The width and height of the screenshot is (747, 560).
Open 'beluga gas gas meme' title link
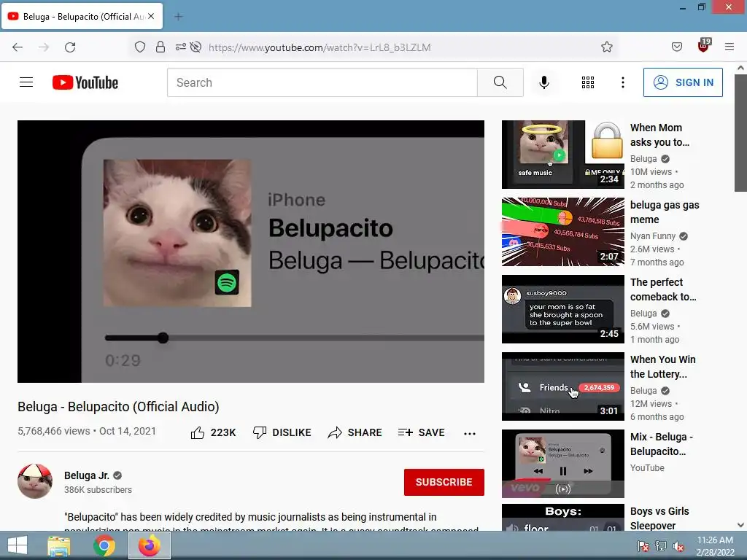coord(665,212)
